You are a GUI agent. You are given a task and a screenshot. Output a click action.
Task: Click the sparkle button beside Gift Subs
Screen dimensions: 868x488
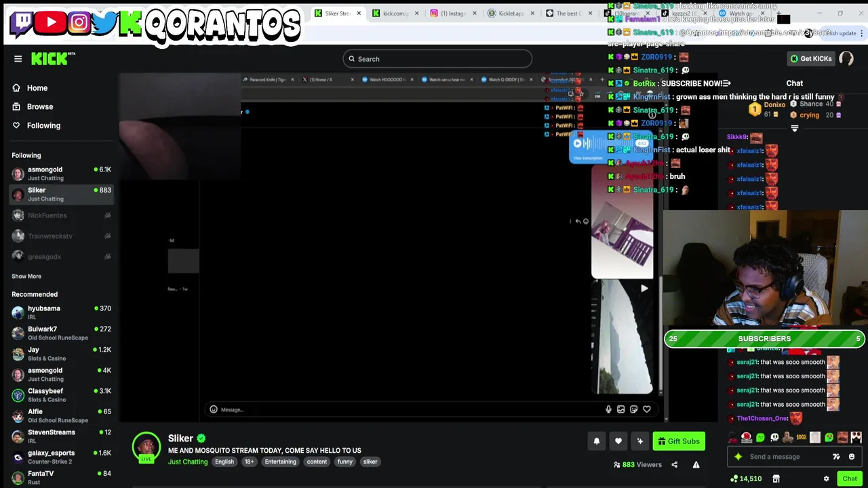640,441
